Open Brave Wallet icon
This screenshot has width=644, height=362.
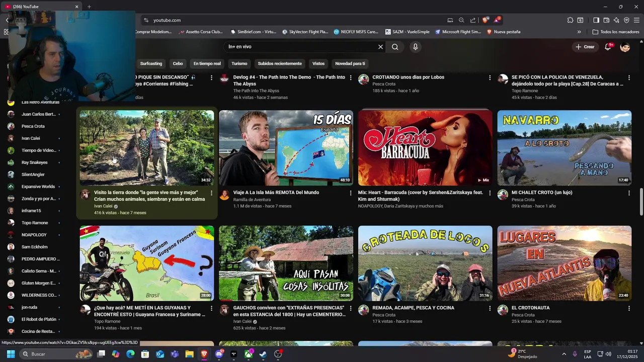(x=606, y=20)
